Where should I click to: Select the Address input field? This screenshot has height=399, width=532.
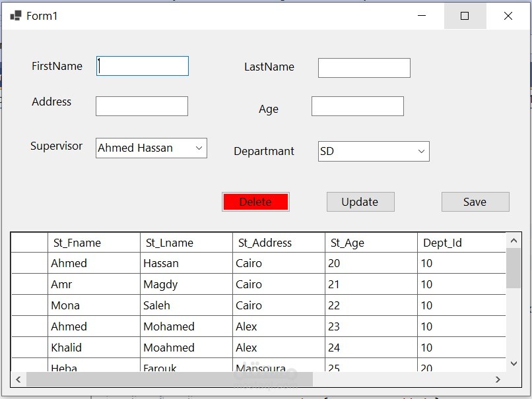[142, 106]
